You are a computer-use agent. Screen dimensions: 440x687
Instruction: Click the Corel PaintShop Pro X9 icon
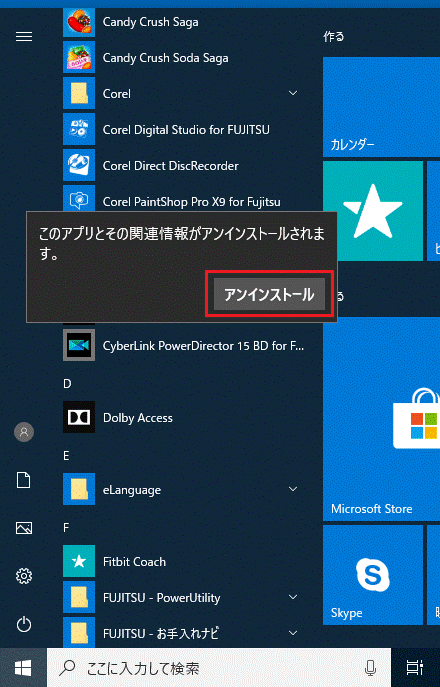[79, 199]
